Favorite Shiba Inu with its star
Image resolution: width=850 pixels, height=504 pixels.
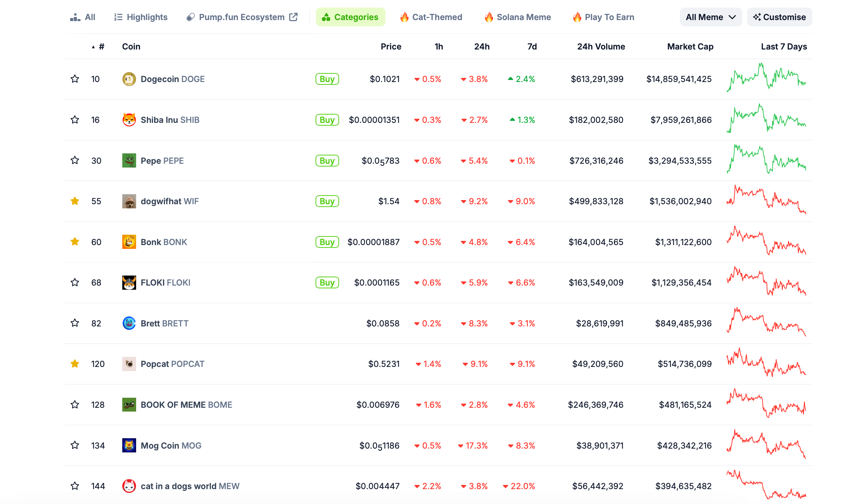click(75, 120)
